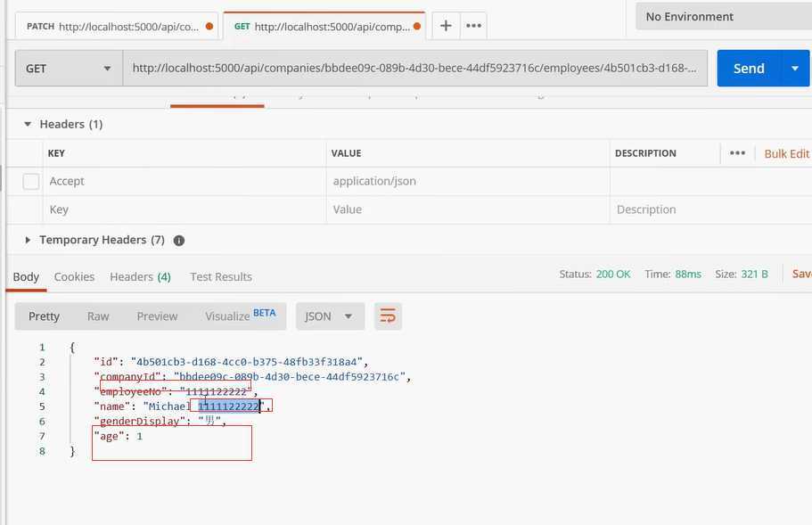Click the application/json value cell
812x525 pixels.
[468, 181]
